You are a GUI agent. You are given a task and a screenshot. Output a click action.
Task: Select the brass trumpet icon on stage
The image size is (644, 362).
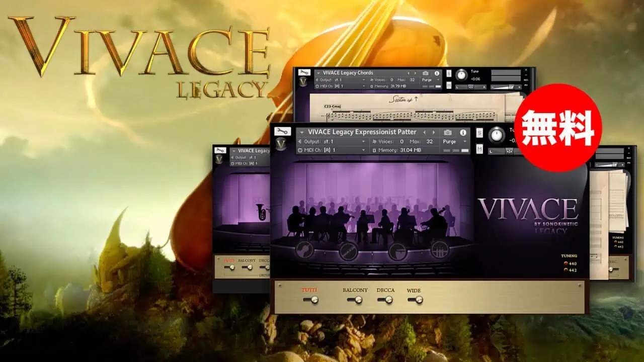[x=397, y=251]
